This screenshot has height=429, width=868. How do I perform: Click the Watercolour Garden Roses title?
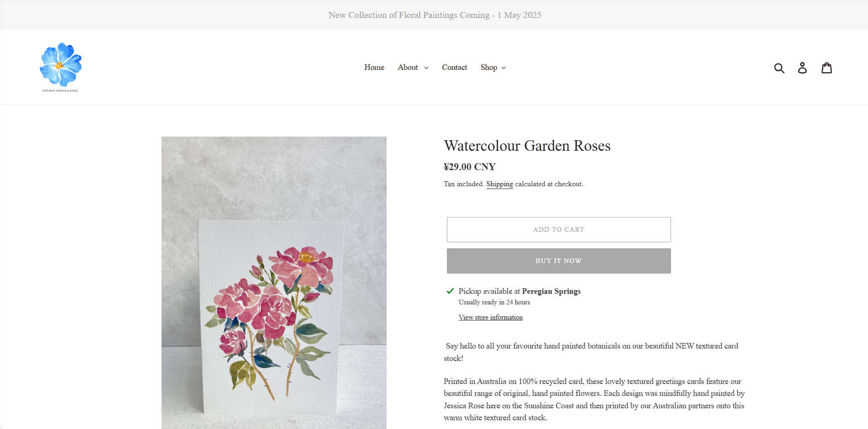[x=527, y=146]
